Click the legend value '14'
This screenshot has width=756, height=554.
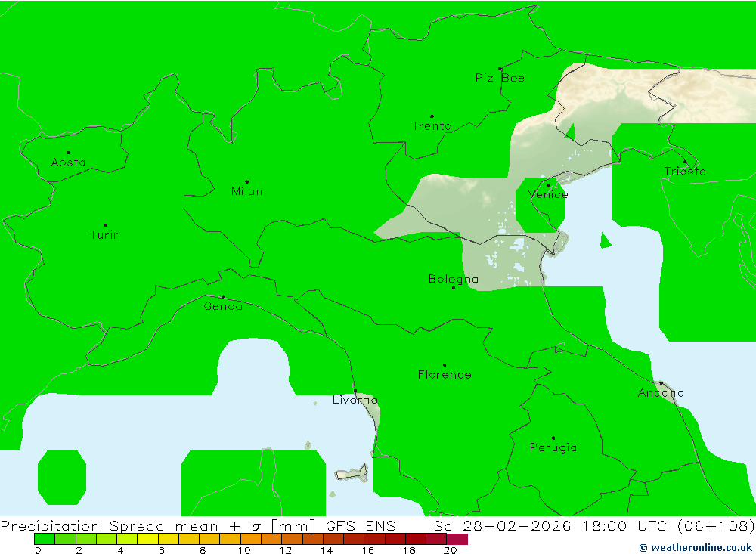click(x=327, y=550)
